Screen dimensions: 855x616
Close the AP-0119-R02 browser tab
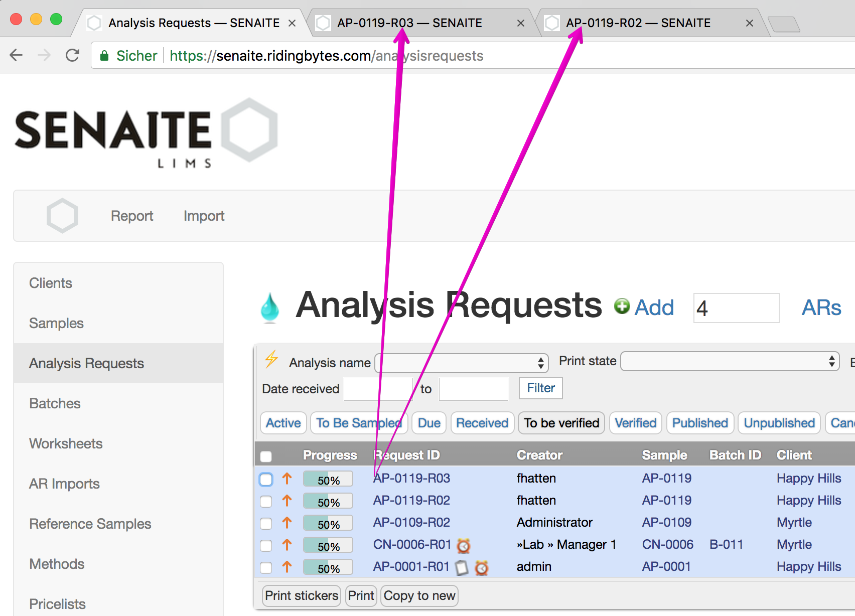click(x=750, y=23)
